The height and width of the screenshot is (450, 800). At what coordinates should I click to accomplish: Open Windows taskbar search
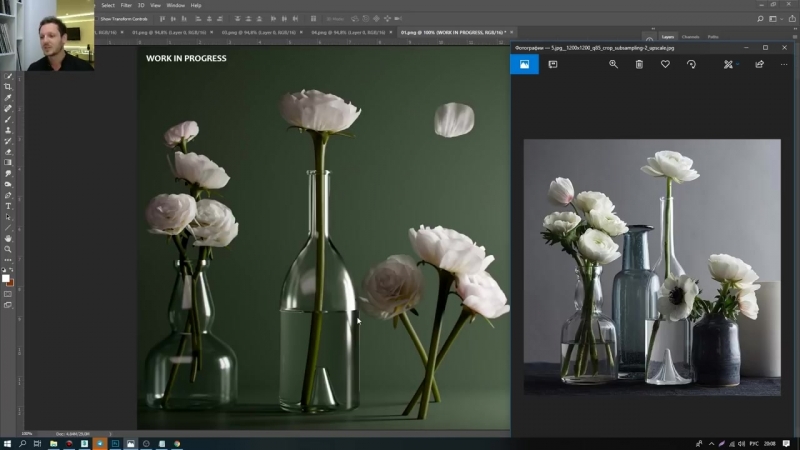[22, 443]
